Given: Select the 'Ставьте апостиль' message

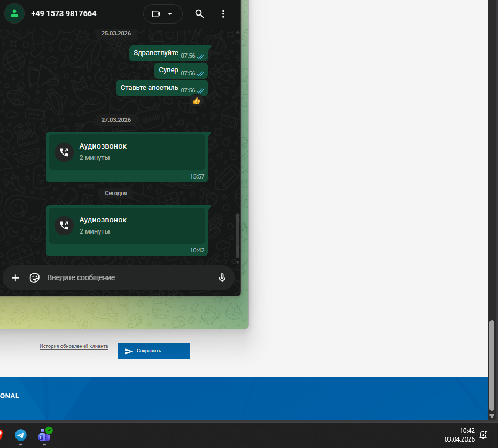Looking at the screenshot, I should [162, 88].
